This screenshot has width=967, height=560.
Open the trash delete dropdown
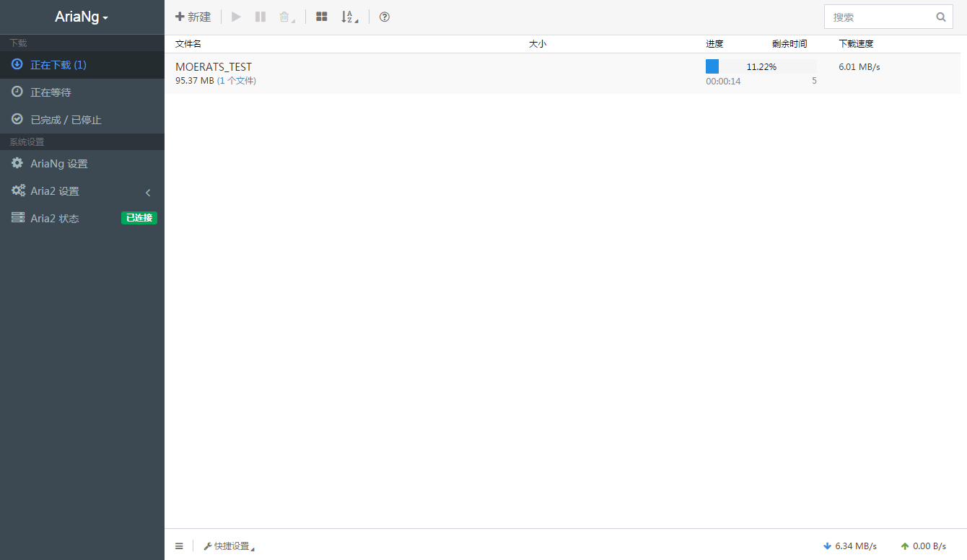tap(287, 17)
